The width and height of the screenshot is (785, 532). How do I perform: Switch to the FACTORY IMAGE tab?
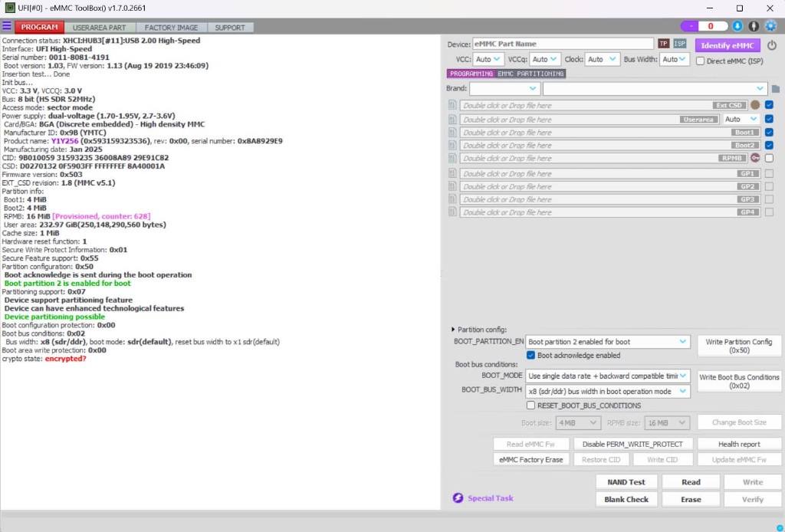tap(171, 28)
